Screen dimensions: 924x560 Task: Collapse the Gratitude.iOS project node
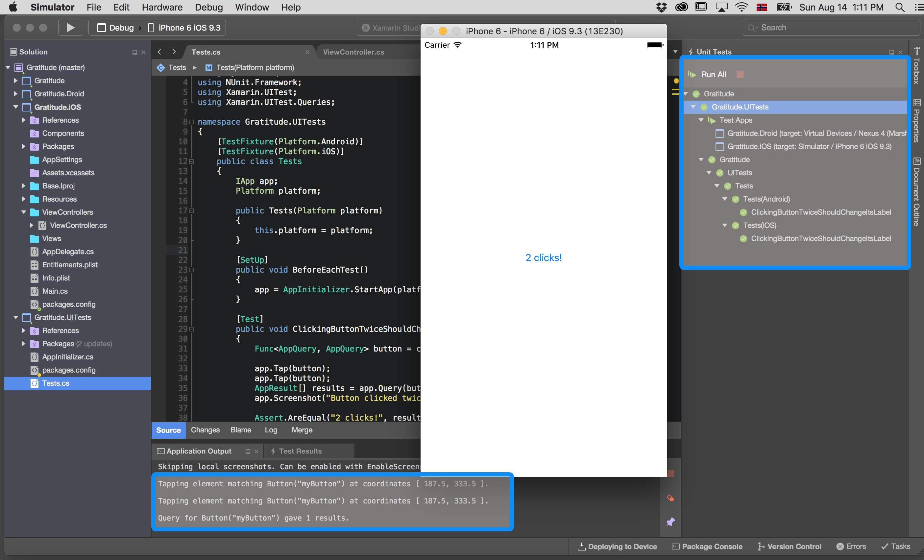coord(16,107)
